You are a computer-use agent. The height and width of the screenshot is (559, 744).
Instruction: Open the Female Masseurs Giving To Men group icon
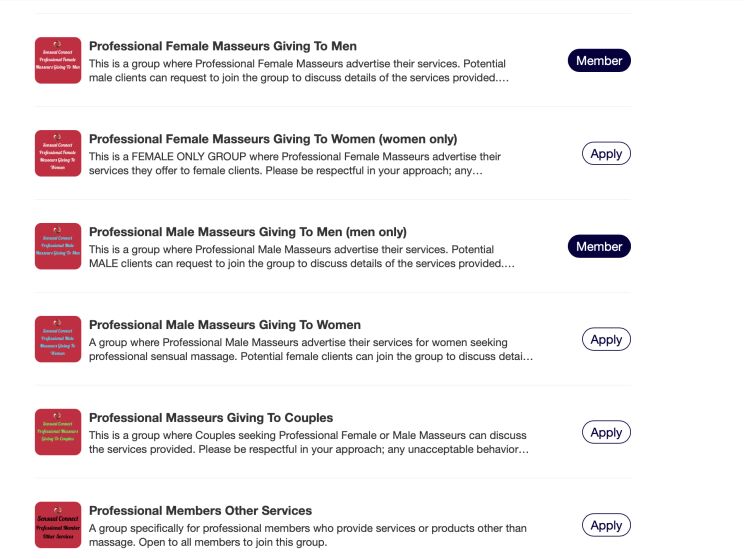click(x=58, y=60)
